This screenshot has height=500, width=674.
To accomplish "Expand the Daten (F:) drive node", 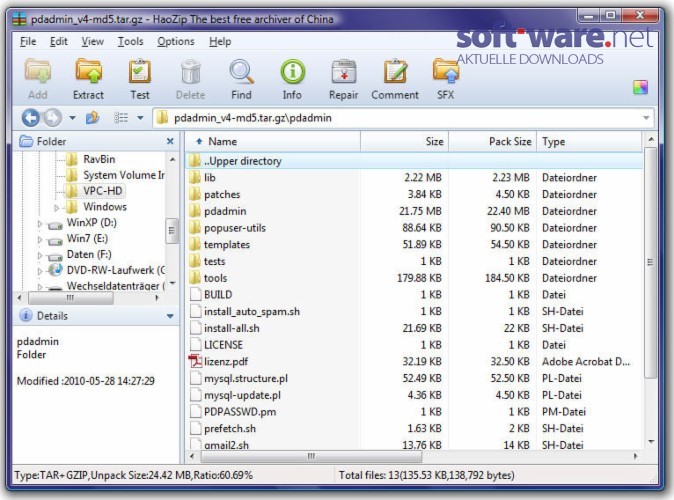I will pos(40,255).
